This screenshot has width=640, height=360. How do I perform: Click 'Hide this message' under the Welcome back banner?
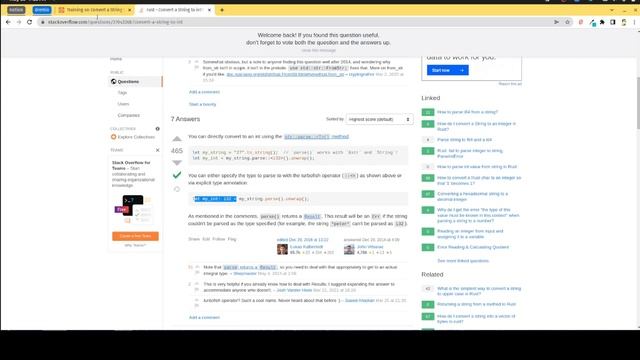click(x=319, y=50)
